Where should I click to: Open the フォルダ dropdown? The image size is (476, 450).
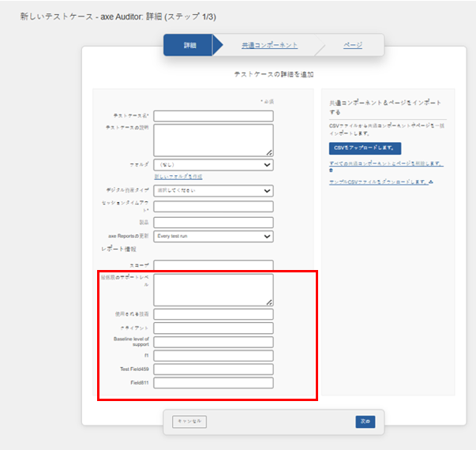[x=213, y=165]
